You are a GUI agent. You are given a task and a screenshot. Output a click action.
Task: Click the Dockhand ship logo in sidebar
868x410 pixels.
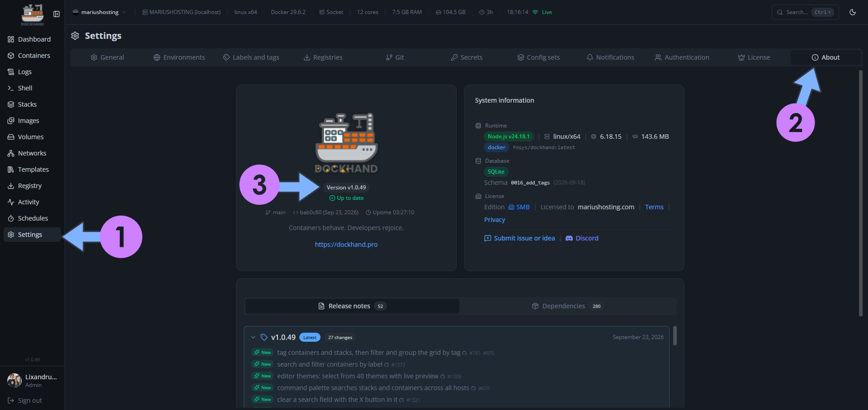coord(33,14)
